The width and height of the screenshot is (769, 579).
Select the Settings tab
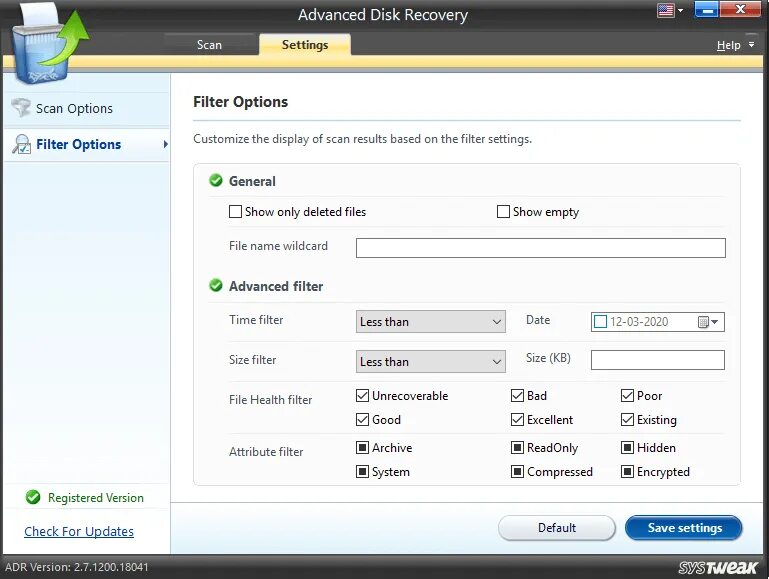(305, 45)
